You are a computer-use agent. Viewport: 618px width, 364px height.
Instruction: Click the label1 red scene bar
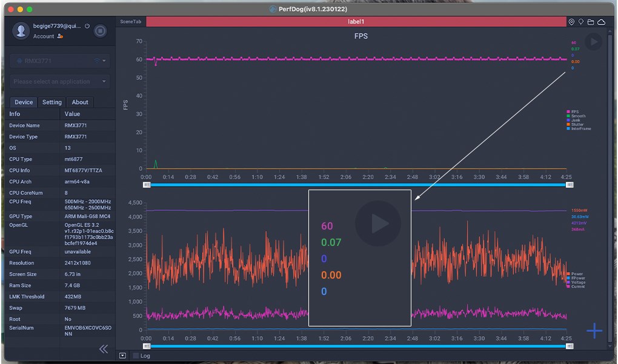[356, 22]
